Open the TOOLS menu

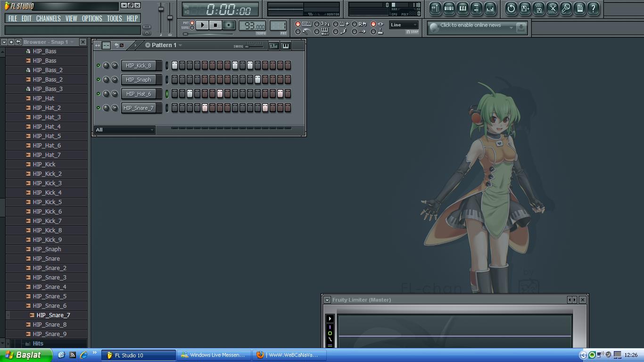click(x=114, y=18)
